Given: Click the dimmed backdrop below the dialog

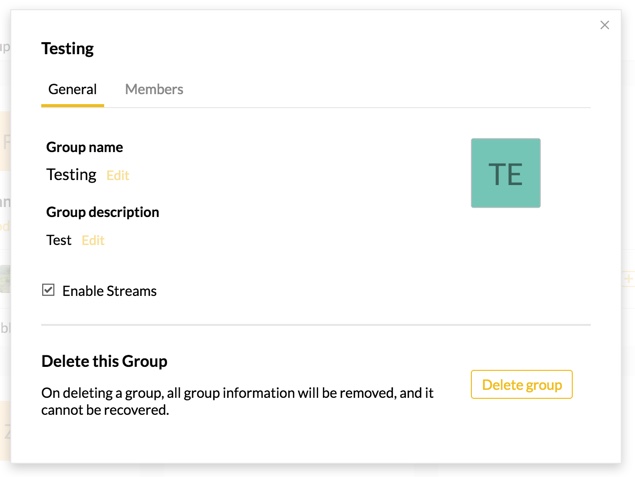Looking at the screenshot, I should click(315, 470).
